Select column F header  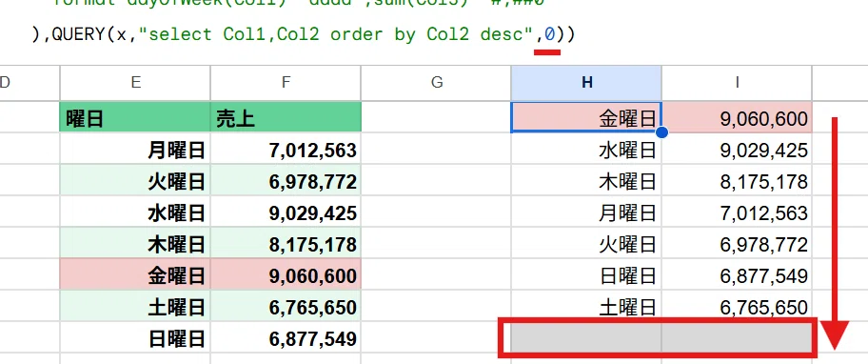[x=286, y=83]
